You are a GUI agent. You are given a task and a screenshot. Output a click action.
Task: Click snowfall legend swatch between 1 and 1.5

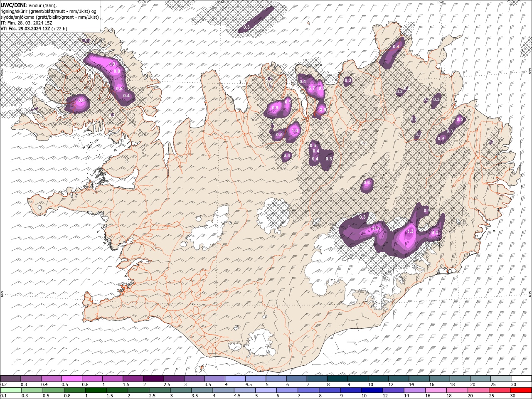[113, 379]
